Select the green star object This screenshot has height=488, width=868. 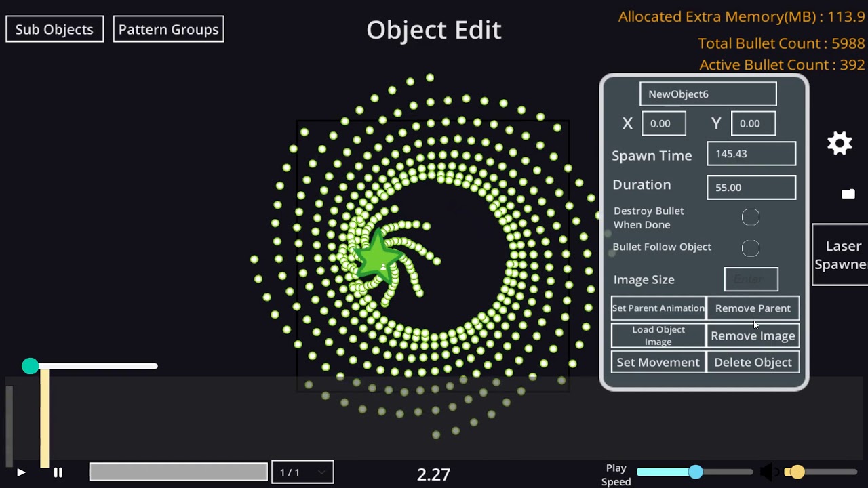pyautogui.click(x=376, y=258)
